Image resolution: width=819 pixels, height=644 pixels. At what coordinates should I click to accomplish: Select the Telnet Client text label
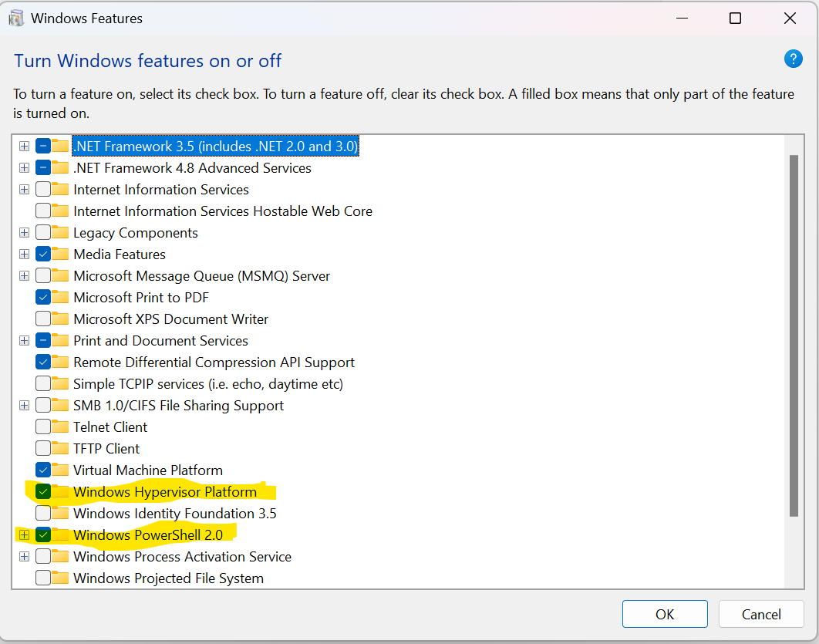point(110,427)
